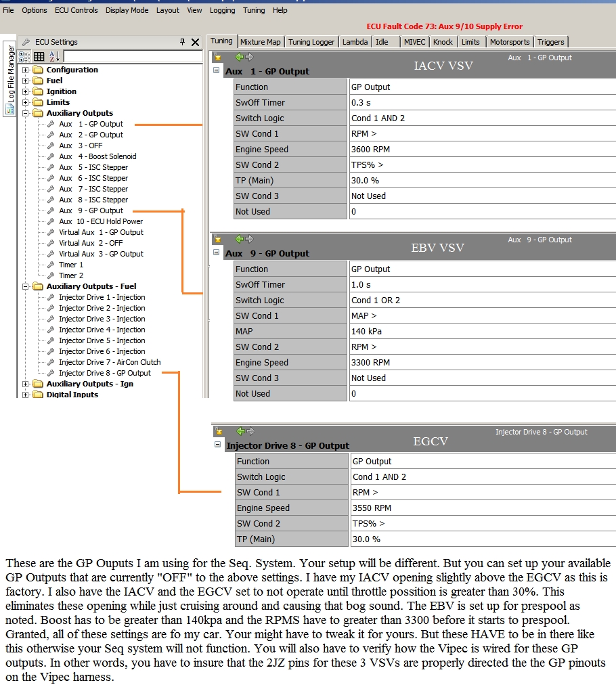This screenshot has width=616, height=689.
Task: Click the pin icon in ECU Settings panel
Action: 182,42
